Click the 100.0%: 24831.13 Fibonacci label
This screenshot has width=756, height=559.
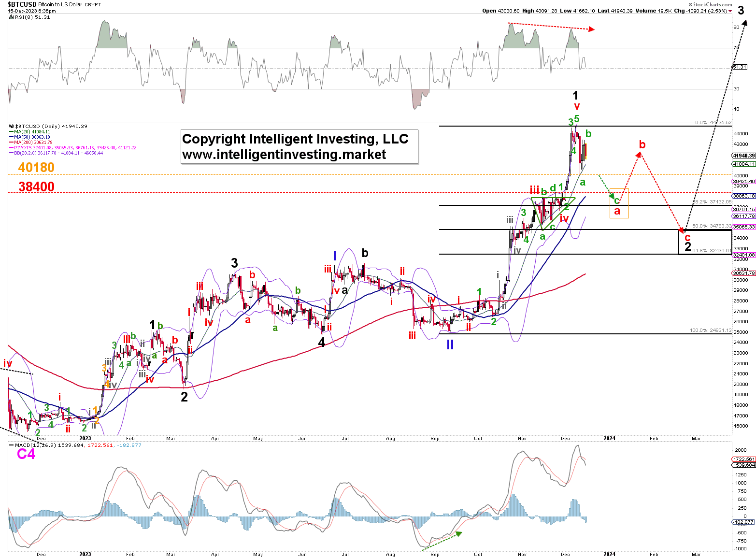(x=711, y=330)
